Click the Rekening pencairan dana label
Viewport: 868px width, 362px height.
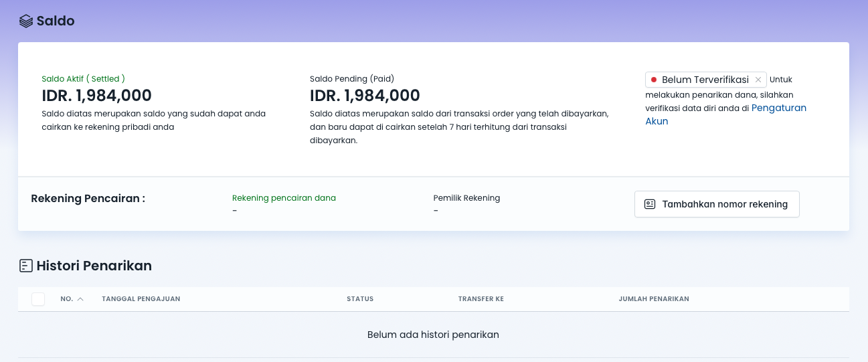point(284,198)
